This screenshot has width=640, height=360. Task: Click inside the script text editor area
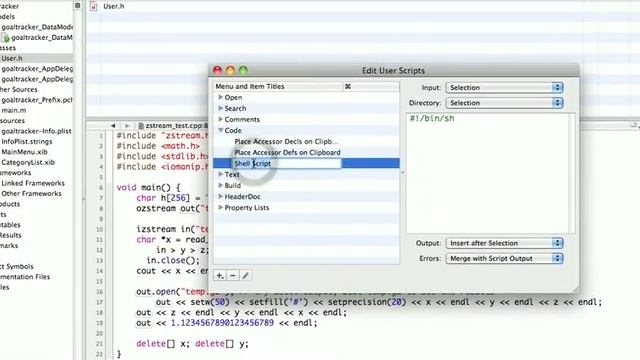pyautogui.click(x=487, y=173)
